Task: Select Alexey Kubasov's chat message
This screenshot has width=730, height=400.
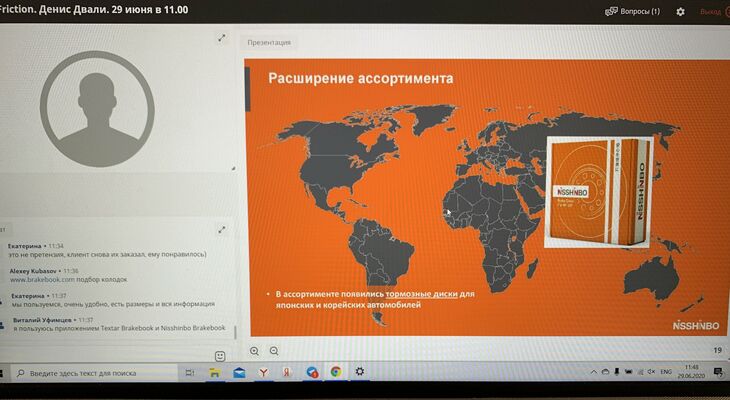Action: 68,275
